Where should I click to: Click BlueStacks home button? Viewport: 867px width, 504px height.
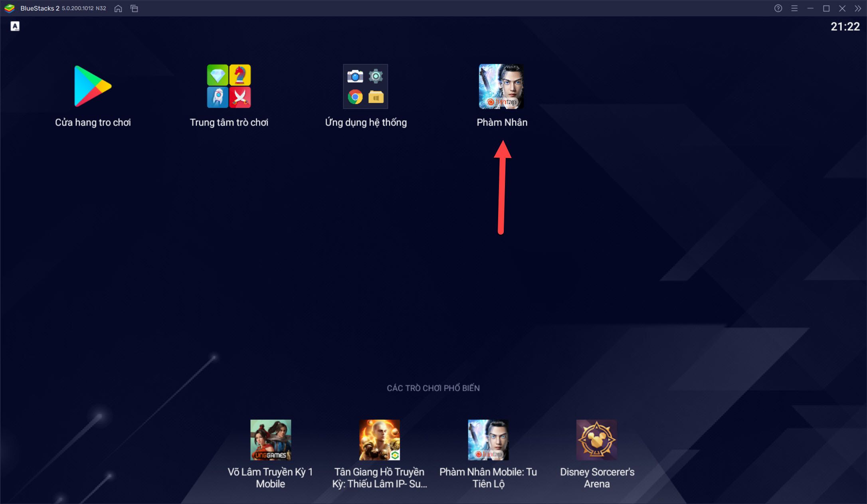(119, 8)
